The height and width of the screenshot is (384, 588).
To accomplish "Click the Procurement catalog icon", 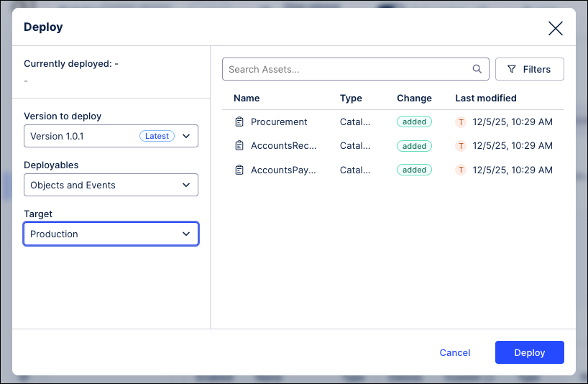I will [x=239, y=122].
